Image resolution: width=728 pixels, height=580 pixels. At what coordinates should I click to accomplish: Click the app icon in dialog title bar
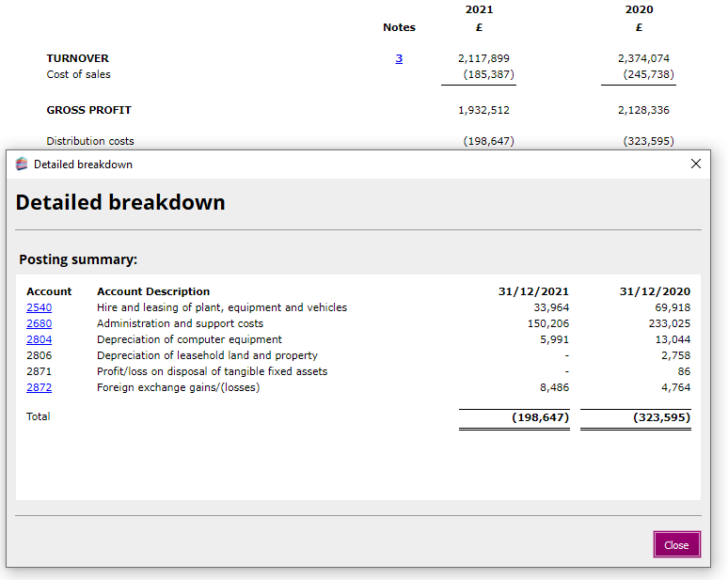point(22,164)
